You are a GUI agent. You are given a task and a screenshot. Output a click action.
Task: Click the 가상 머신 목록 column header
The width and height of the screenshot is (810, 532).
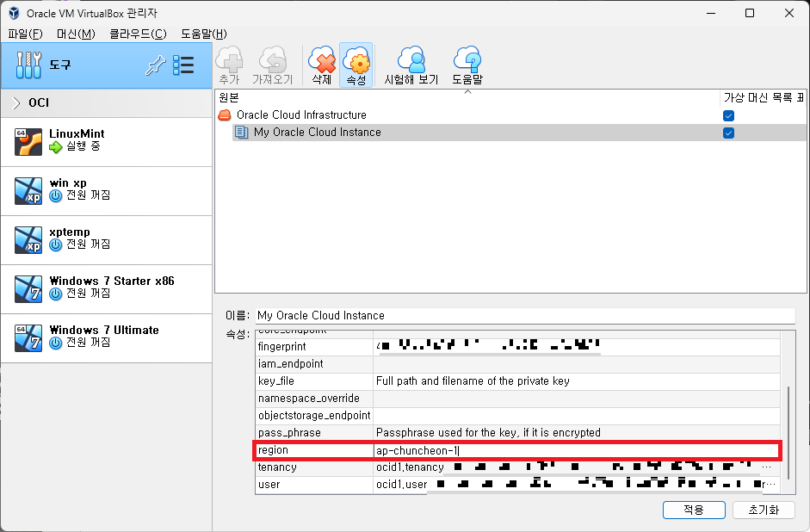pyautogui.click(x=763, y=97)
